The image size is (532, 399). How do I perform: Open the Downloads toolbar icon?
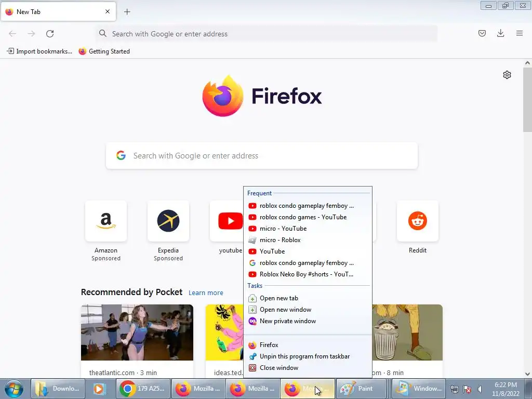click(500, 33)
